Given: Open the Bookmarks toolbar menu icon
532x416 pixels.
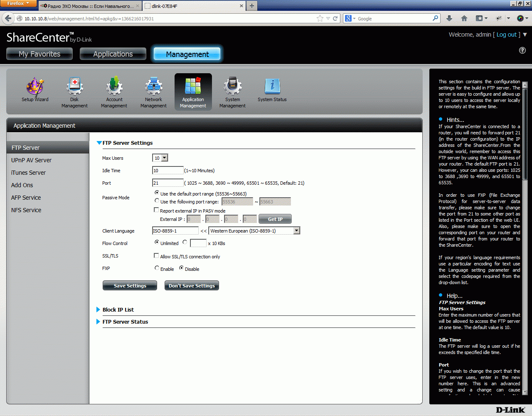Looking at the screenshot, I should 481,18.
